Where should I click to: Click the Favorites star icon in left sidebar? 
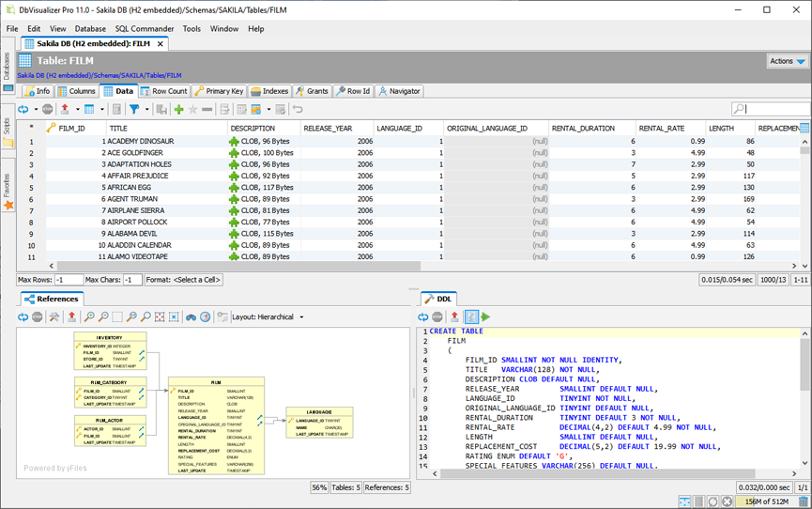pyautogui.click(x=8, y=206)
